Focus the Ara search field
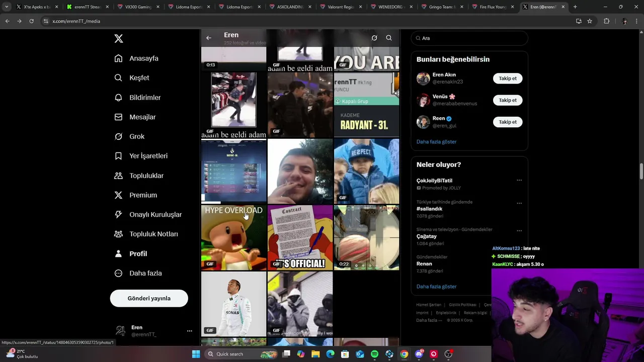This screenshot has height=362, width=644. tap(469, 38)
